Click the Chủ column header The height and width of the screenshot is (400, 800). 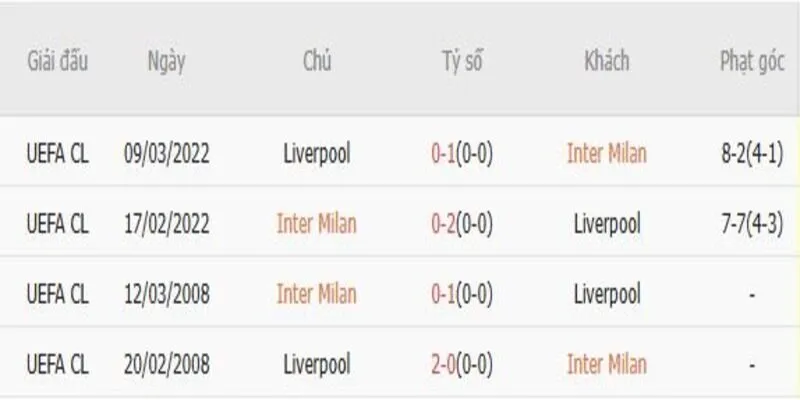(317, 62)
